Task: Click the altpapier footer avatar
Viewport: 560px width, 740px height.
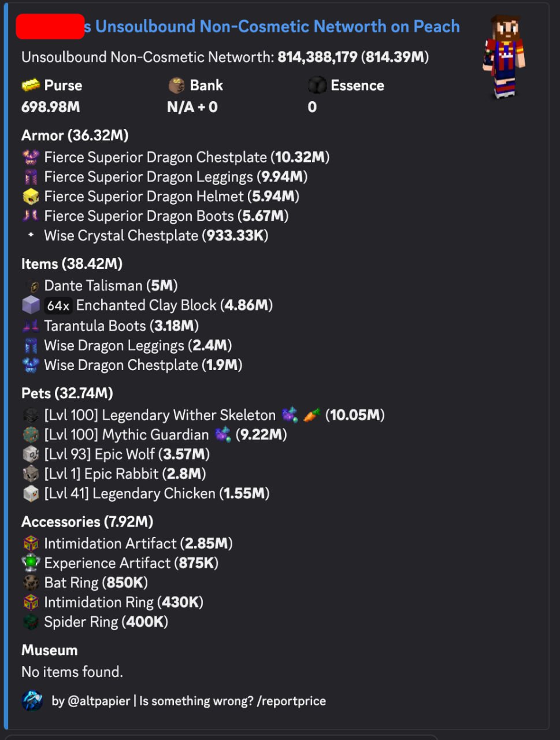Action: click(x=32, y=701)
